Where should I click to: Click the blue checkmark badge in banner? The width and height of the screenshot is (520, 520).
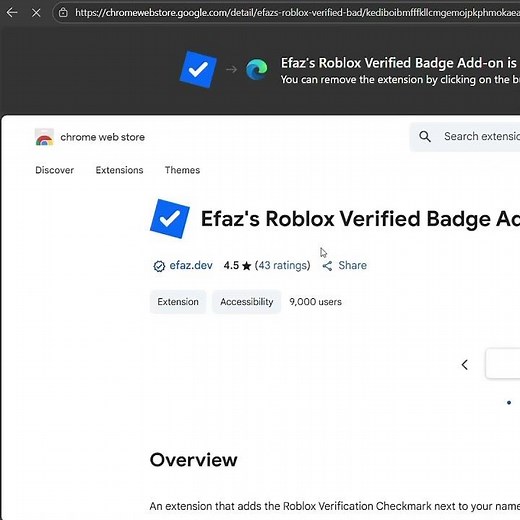click(x=198, y=69)
